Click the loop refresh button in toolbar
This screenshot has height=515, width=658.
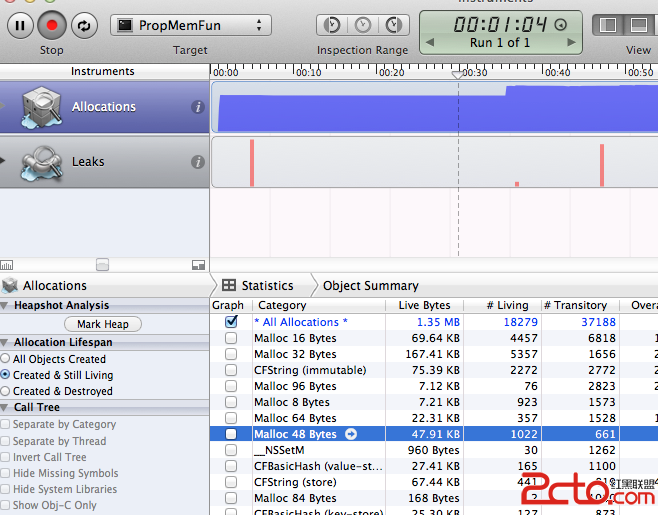pyautogui.click(x=84, y=26)
